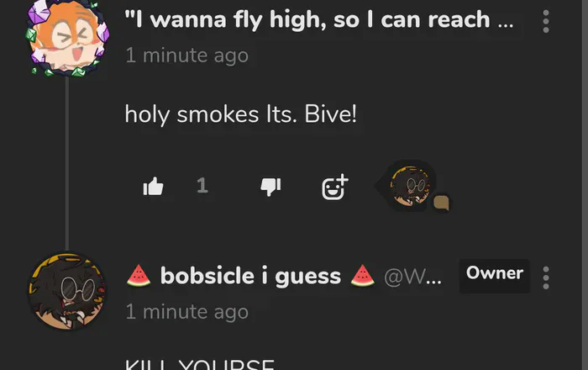Click the right watermelon emoji in bobsicle's name
This screenshot has width=588, height=370.
[x=362, y=276]
